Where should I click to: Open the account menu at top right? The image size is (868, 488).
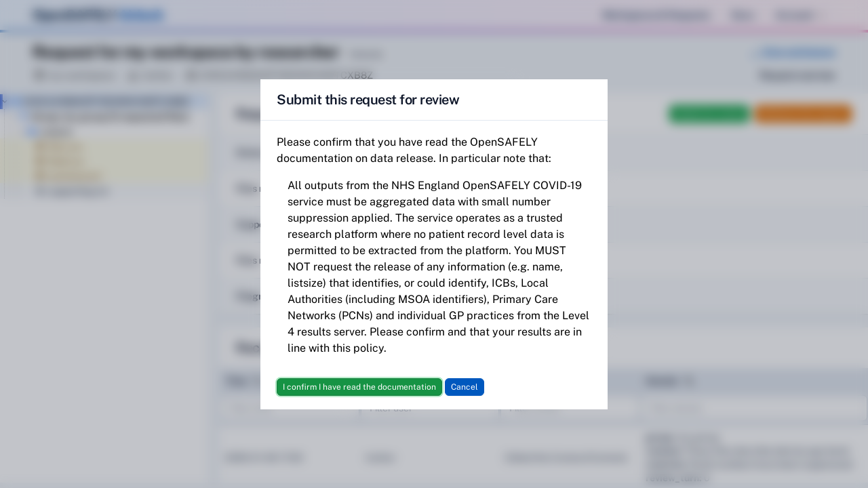pos(795,14)
